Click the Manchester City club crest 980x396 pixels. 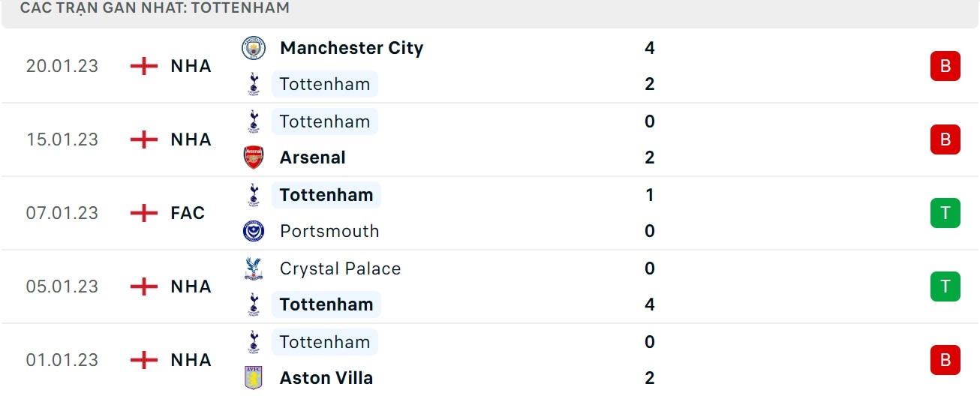coord(254,48)
